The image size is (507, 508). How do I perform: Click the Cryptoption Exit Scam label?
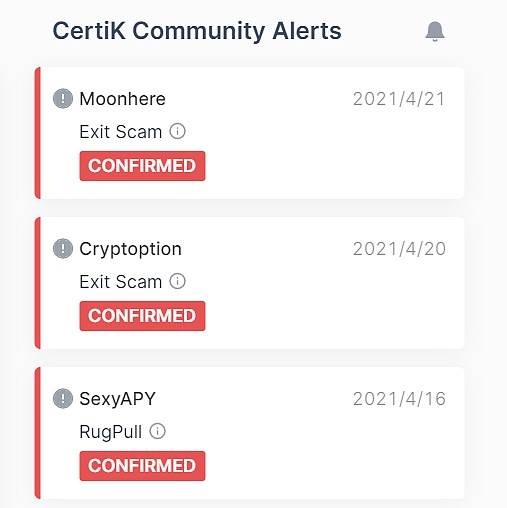[121, 282]
